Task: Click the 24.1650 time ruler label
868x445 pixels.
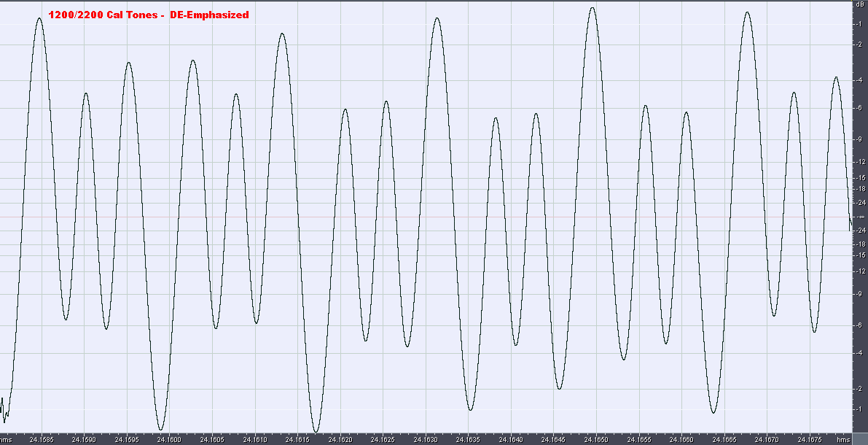Action: pos(596,440)
